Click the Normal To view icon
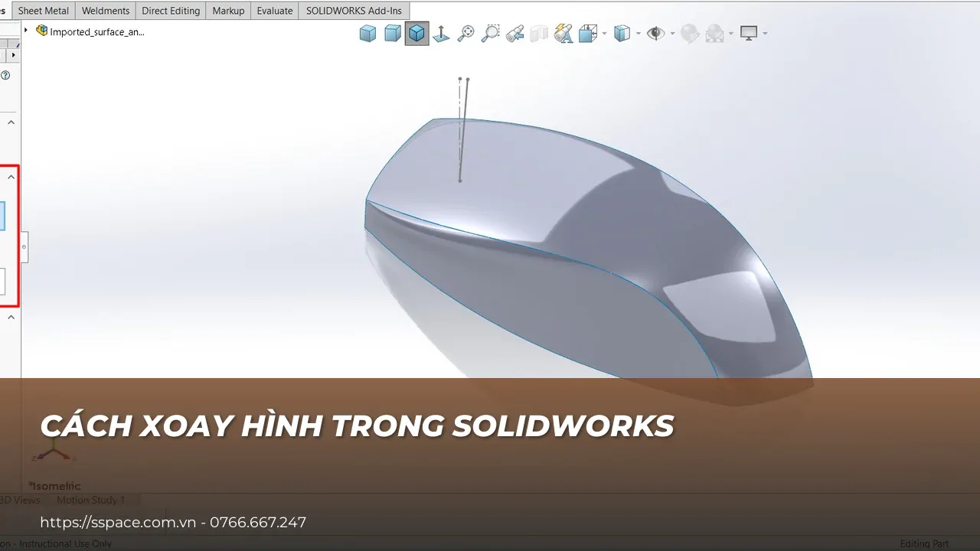The width and height of the screenshot is (980, 551). click(x=441, y=33)
